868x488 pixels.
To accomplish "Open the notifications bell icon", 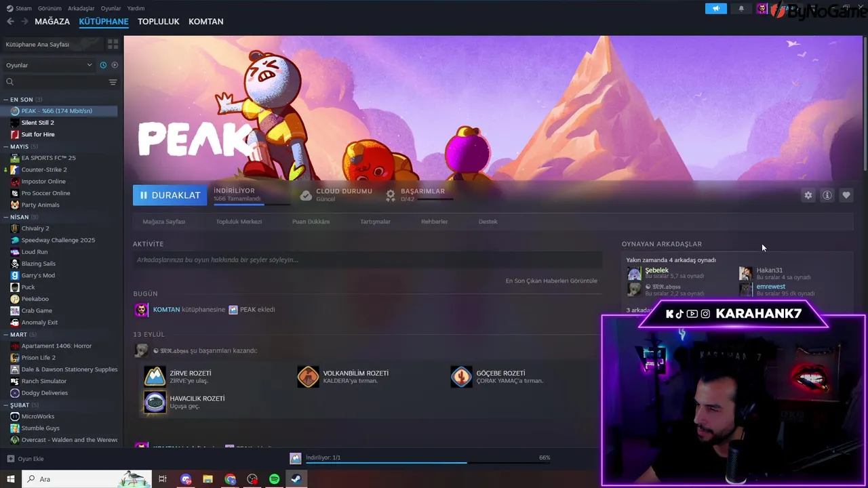I will [x=741, y=8].
